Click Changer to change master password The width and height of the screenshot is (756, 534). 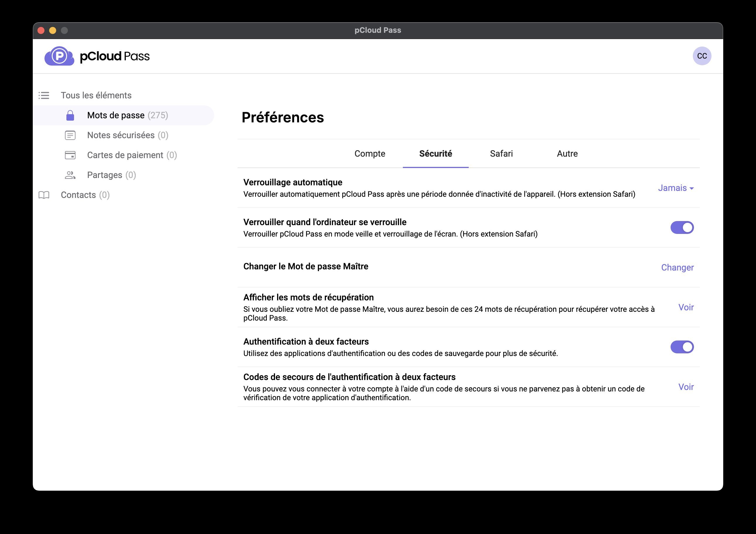pyautogui.click(x=677, y=268)
